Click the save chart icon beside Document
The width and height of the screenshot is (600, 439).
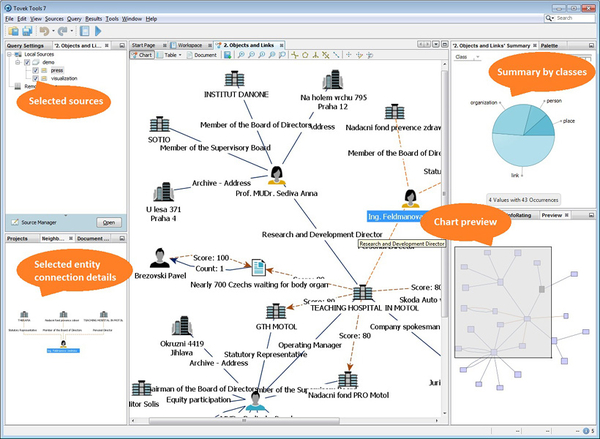tap(228, 55)
